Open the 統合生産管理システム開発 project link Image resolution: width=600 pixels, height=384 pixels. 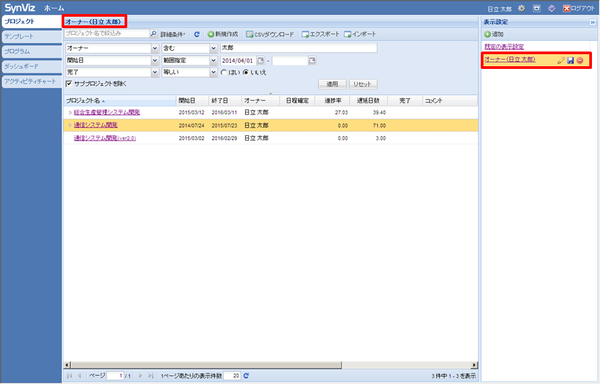[107, 112]
